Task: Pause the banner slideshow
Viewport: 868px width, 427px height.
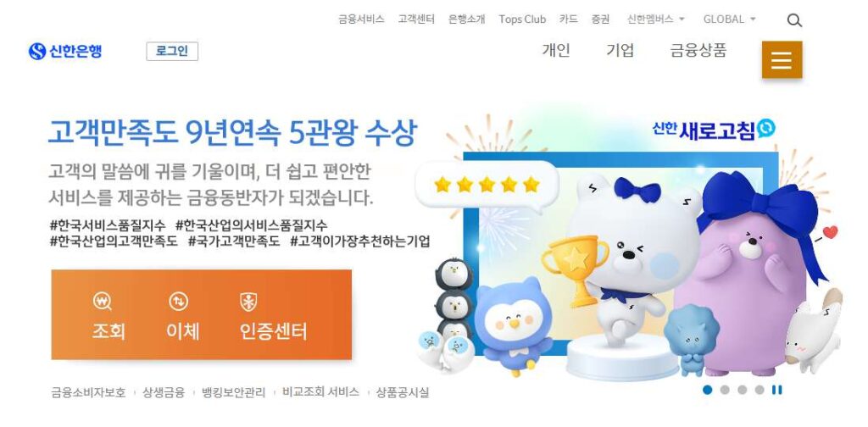Action: point(776,390)
